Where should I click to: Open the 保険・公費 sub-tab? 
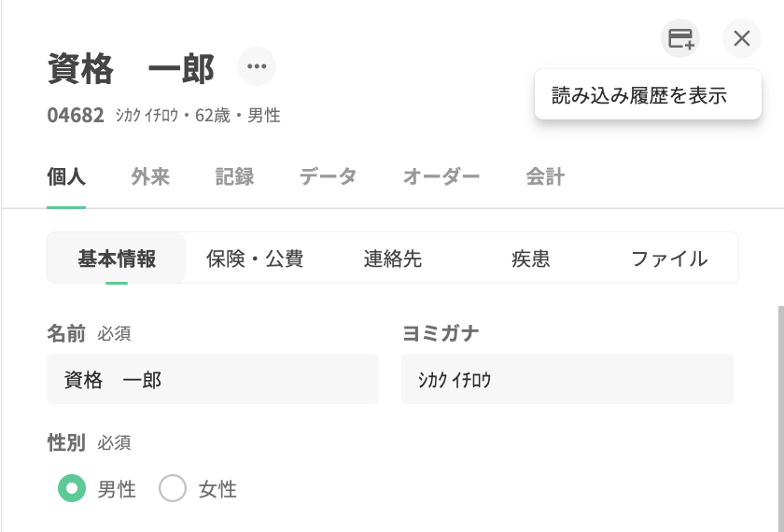click(x=255, y=259)
